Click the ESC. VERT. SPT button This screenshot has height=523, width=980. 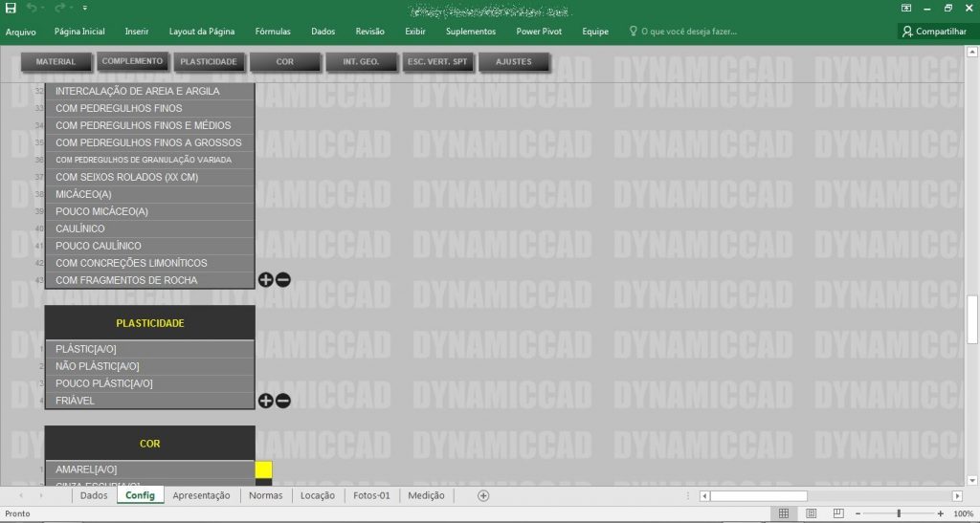click(x=437, y=62)
